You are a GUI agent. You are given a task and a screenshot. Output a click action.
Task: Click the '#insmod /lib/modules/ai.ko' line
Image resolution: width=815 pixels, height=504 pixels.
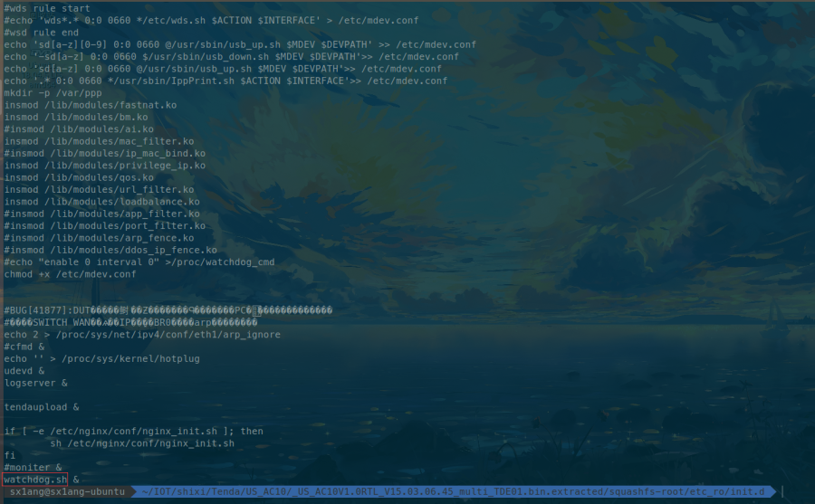click(78, 129)
